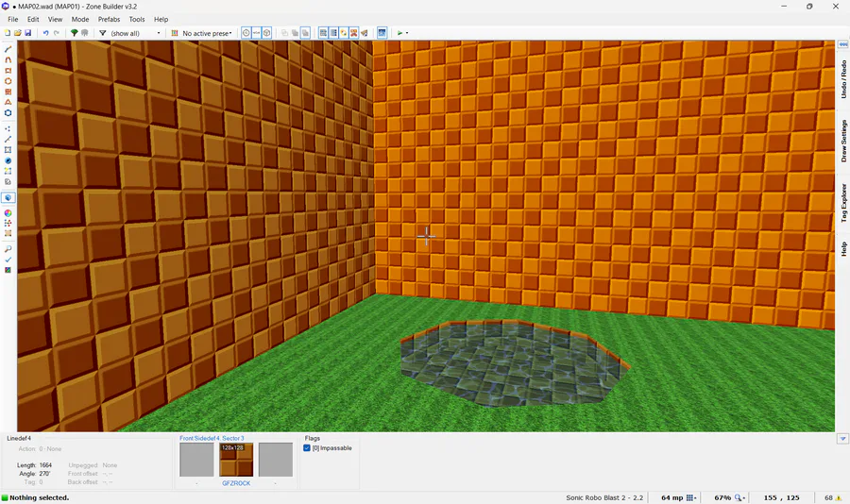Screen dimensions: 850x504
Task: Click the Paste selection icon
Action: pos(295,33)
